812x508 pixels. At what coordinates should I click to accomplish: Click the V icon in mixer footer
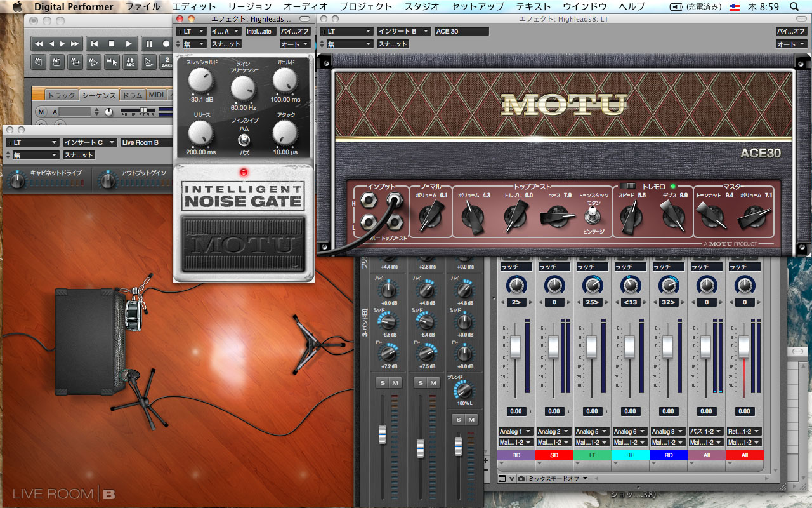point(511,478)
